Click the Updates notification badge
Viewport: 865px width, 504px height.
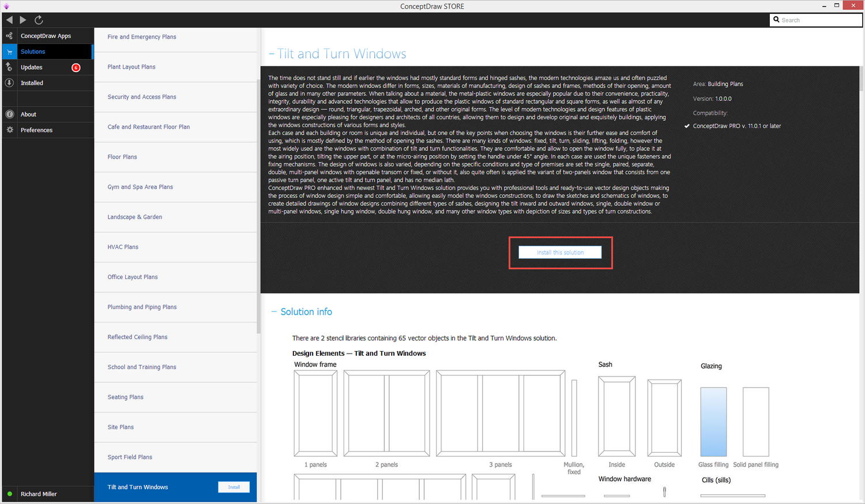point(76,67)
